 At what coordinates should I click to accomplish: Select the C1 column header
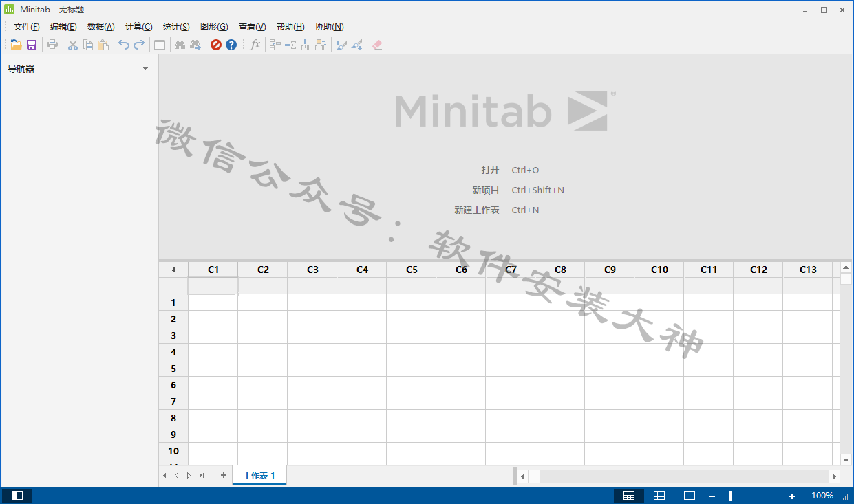tap(213, 270)
